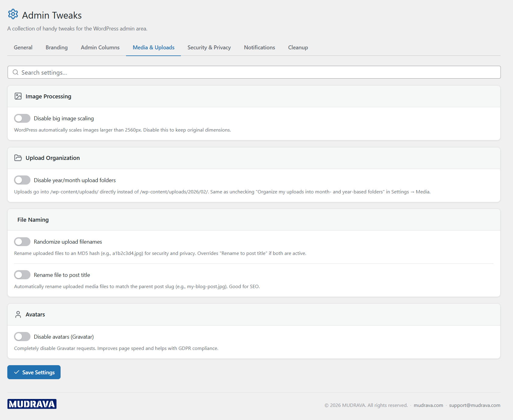The height and width of the screenshot is (420, 513).
Task: Open the mudrava.com link in the footer
Action: coord(428,405)
